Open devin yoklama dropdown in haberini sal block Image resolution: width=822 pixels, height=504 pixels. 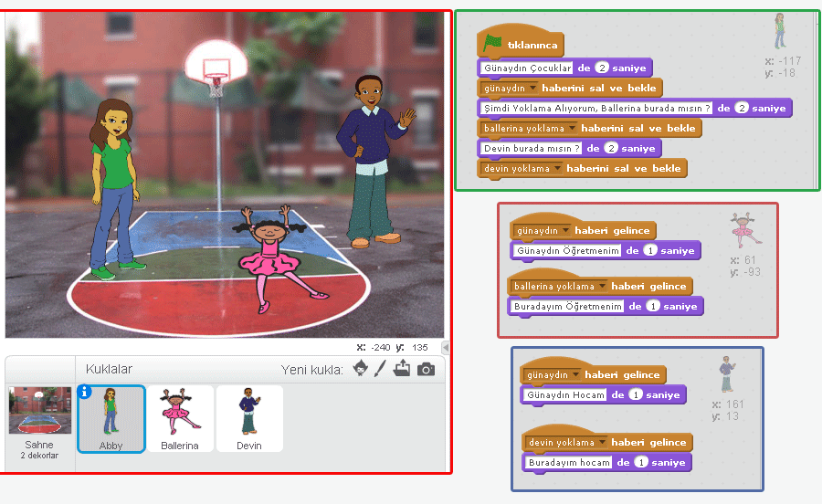557,168
